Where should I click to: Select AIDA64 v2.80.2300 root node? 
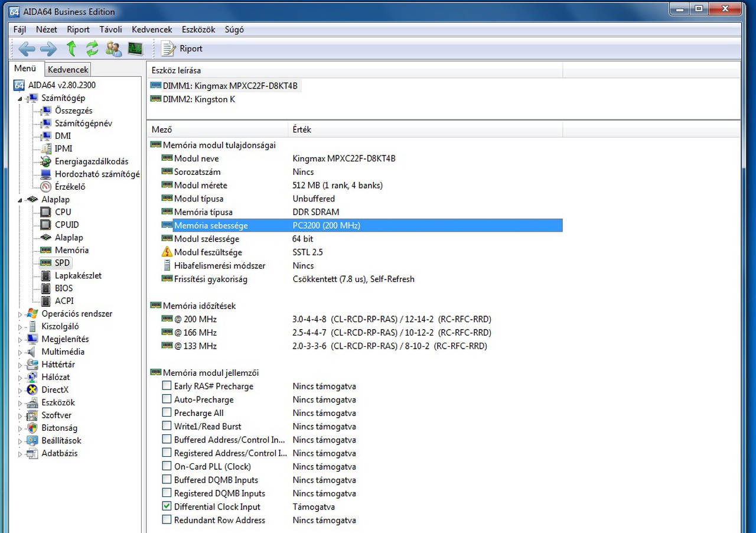62,85
